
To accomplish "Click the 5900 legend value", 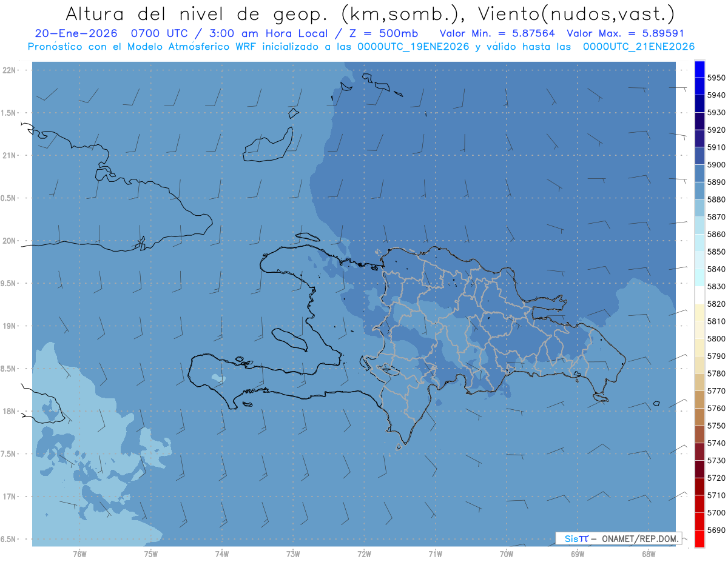I will click(x=716, y=165).
